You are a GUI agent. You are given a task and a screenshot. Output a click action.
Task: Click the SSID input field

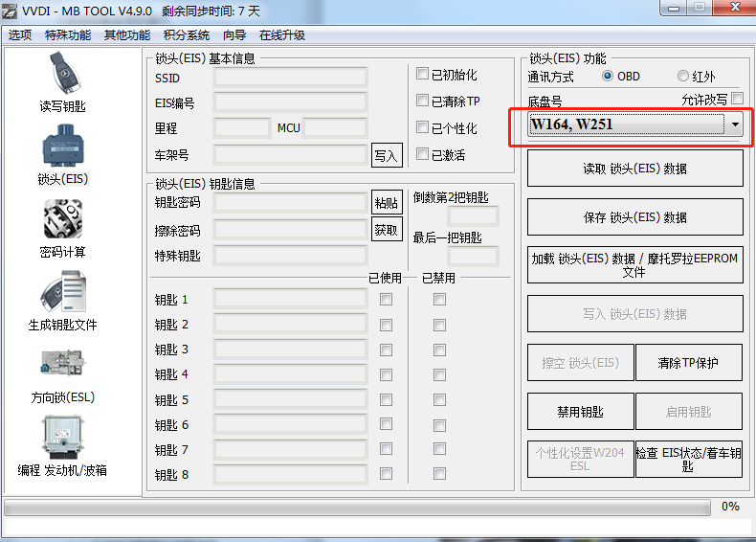point(290,78)
